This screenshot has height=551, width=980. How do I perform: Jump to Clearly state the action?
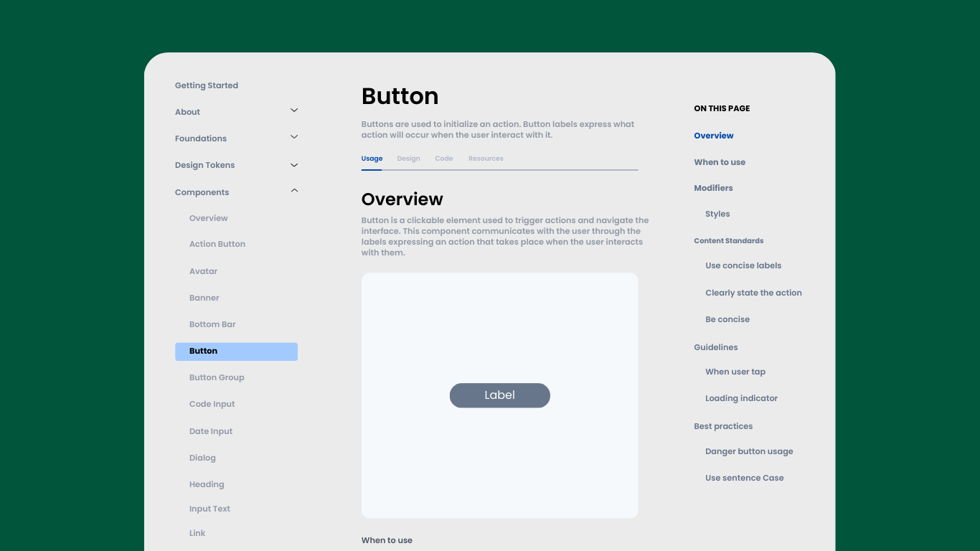click(x=753, y=293)
